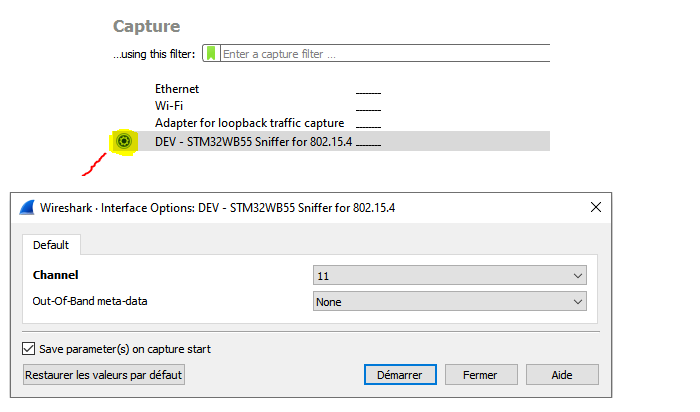Screen dimensions: 700x412
Task: Click Restaurer les valeurs par défaut
Action: (x=104, y=375)
